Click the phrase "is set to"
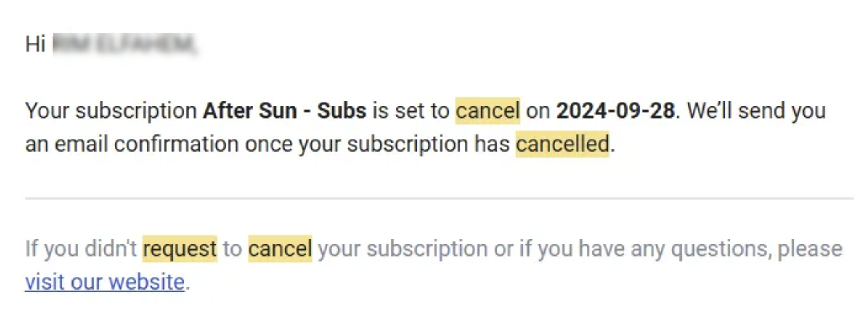This screenshot has height=331, width=868. (410, 111)
